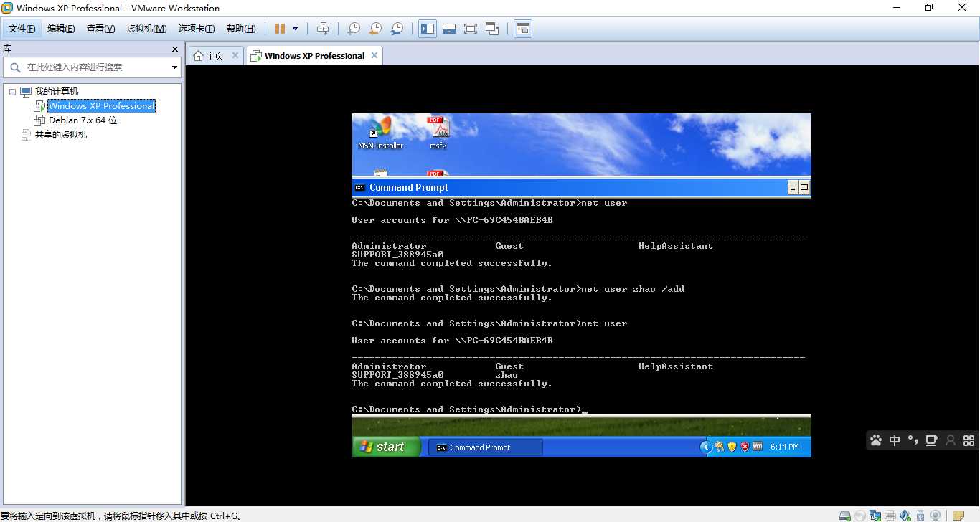This screenshot has height=522, width=980.
Task: Click the IME cup (skin) icon
Action: click(932, 440)
